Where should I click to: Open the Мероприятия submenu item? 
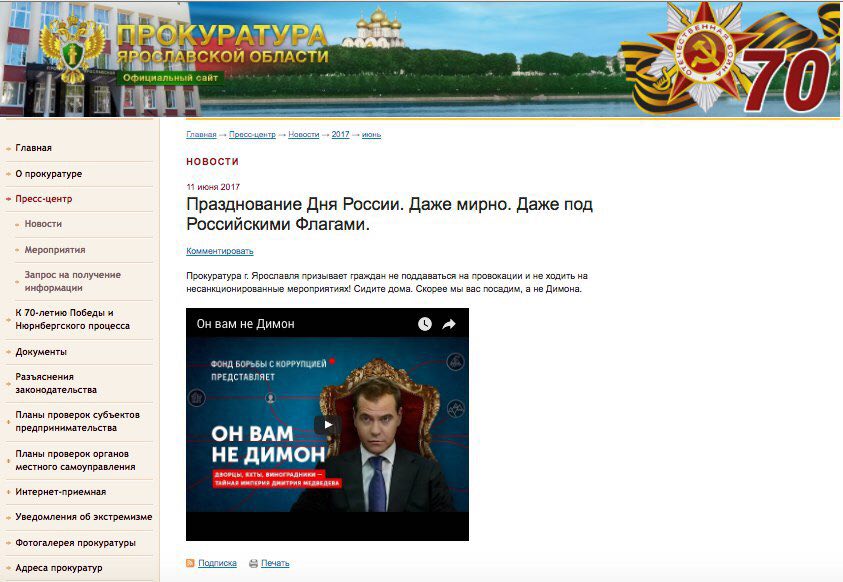click(x=55, y=250)
